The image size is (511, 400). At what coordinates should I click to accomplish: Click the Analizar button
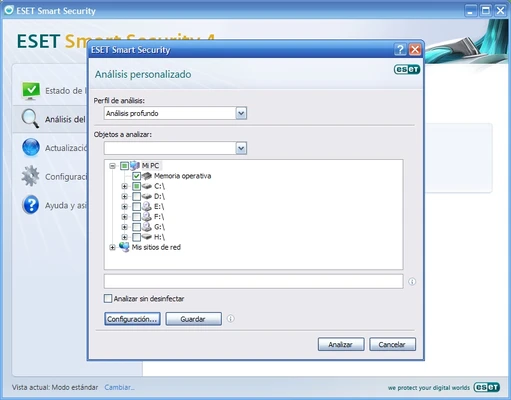click(341, 344)
